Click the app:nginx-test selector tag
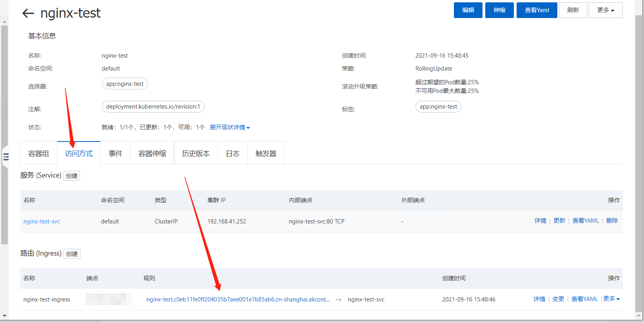 [x=125, y=84]
